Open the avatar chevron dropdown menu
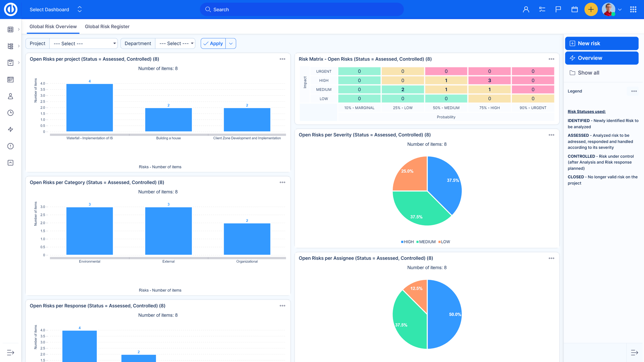Viewport: 644px width, 362px height. pyautogui.click(x=620, y=9)
